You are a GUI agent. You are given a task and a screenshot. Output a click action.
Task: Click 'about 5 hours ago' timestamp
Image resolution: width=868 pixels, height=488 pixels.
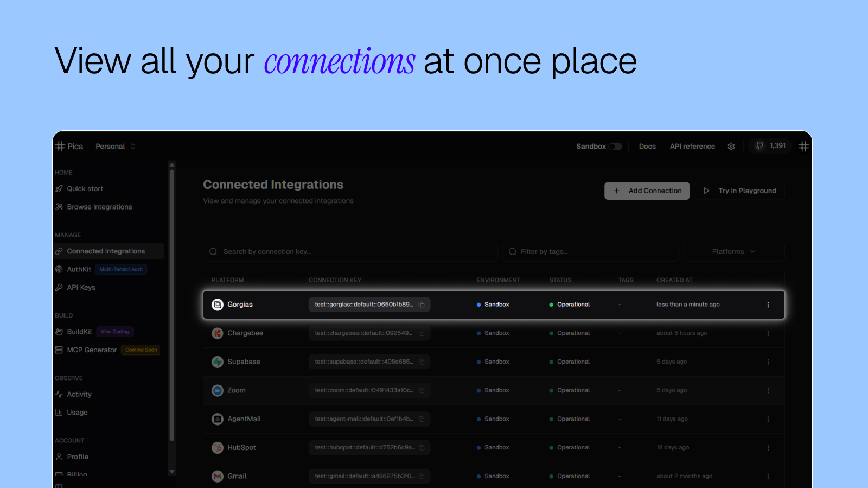(x=682, y=333)
